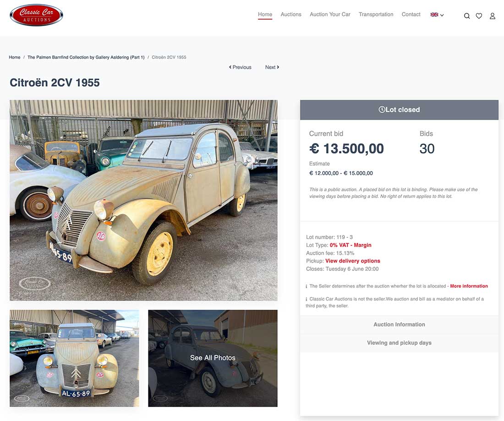Expand the Auction Information section

pos(399,325)
